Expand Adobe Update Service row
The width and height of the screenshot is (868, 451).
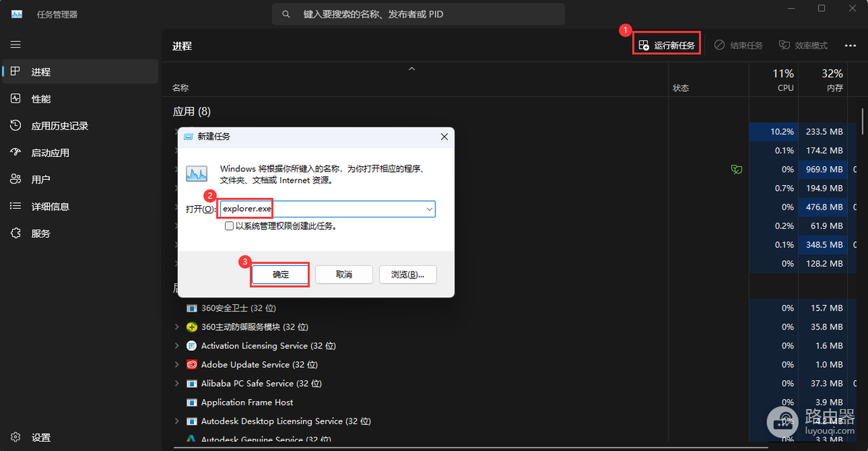point(177,364)
